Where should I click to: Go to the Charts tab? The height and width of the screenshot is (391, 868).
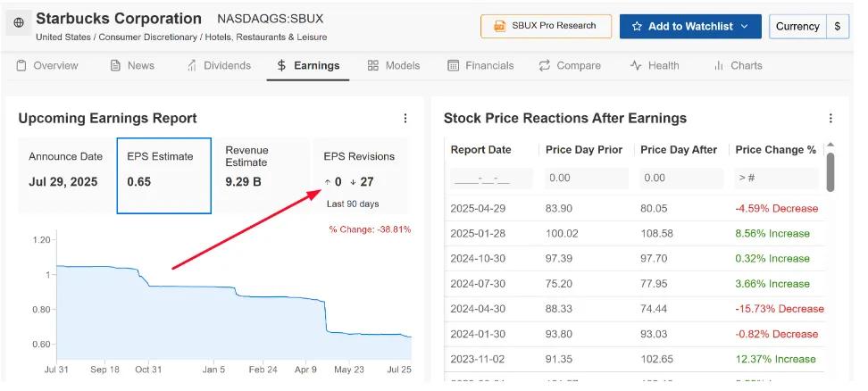738,65
